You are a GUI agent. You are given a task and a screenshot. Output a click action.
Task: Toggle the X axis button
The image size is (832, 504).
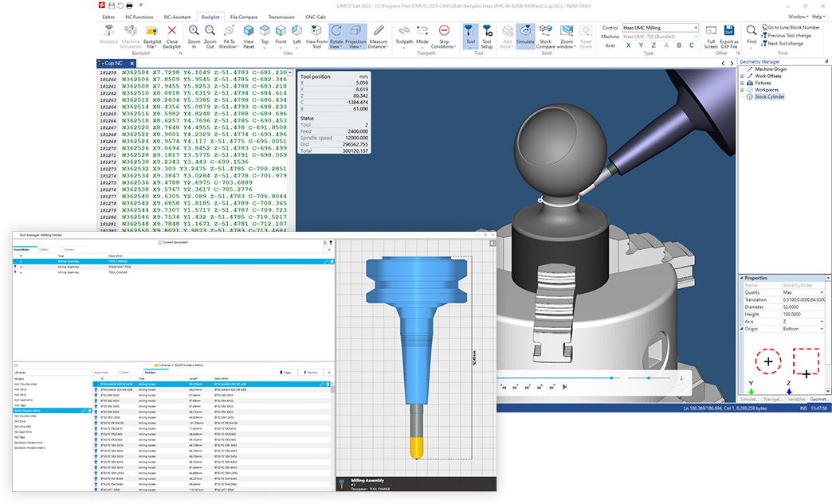click(x=630, y=45)
